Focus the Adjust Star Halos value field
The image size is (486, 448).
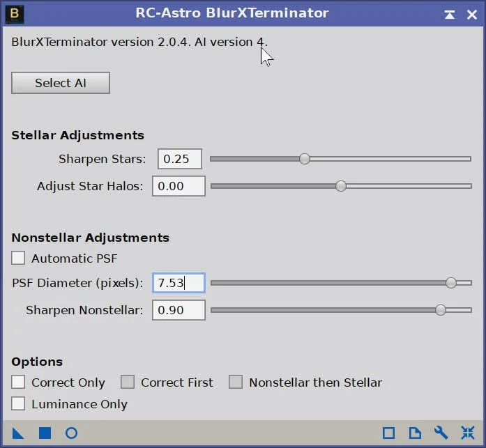(x=179, y=186)
